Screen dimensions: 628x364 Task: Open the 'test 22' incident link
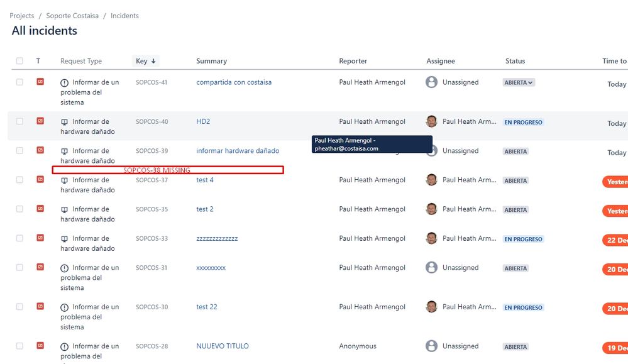(x=207, y=307)
